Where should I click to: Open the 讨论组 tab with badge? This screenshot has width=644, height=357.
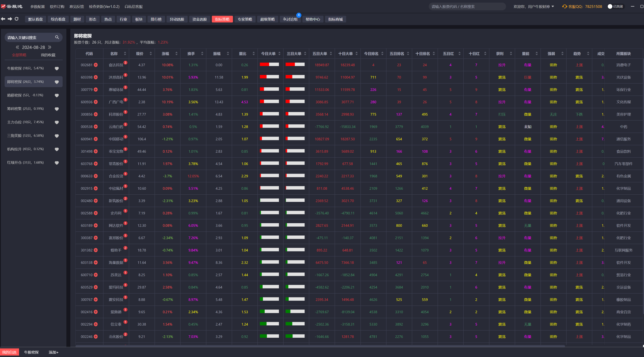pos(290,19)
